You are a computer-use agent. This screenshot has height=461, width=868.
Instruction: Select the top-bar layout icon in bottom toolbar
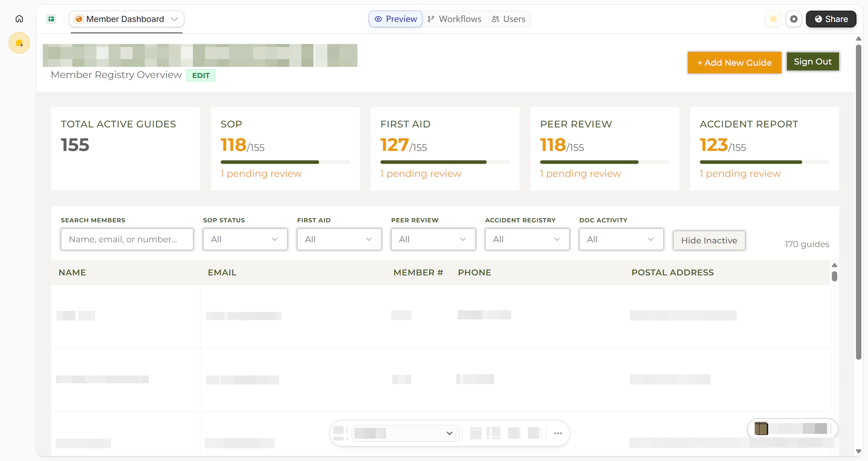coord(476,433)
